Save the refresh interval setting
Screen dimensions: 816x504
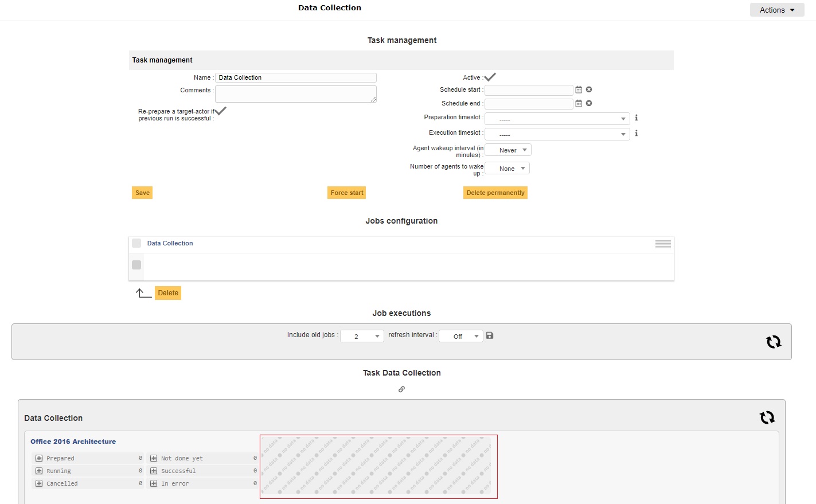489,335
